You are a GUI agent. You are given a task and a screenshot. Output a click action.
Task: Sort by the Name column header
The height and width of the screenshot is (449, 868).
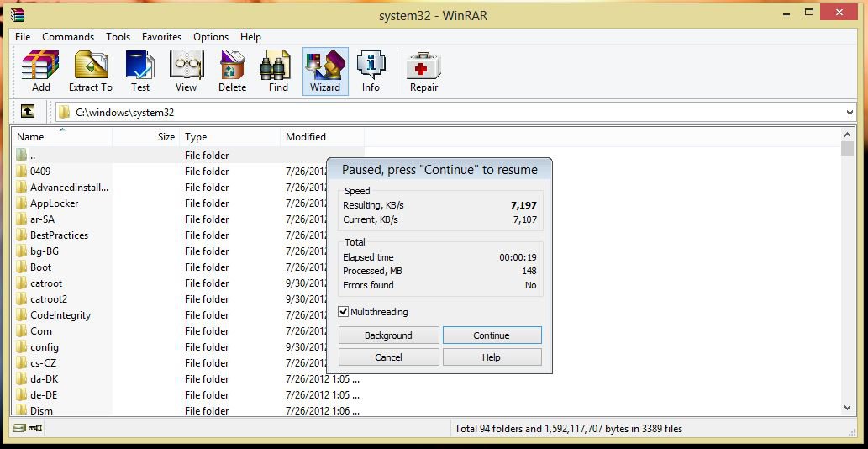62,137
